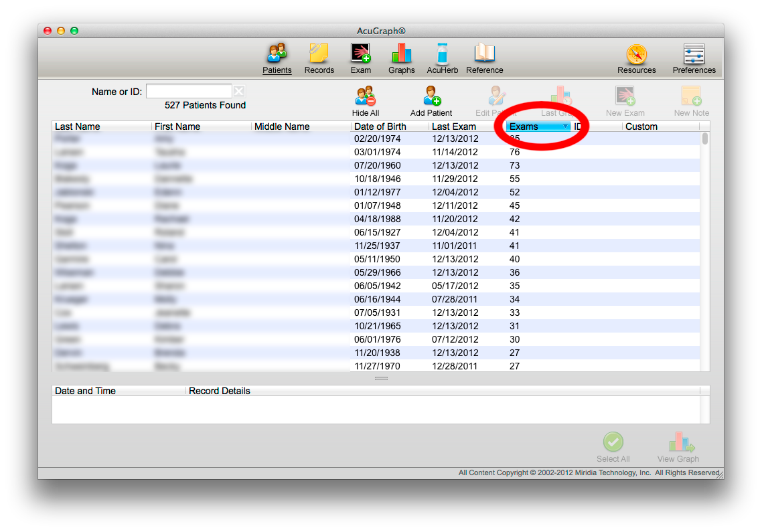Image resolution: width=762 pixels, height=532 pixels.
Task: Open the Reference book
Action: pos(485,58)
